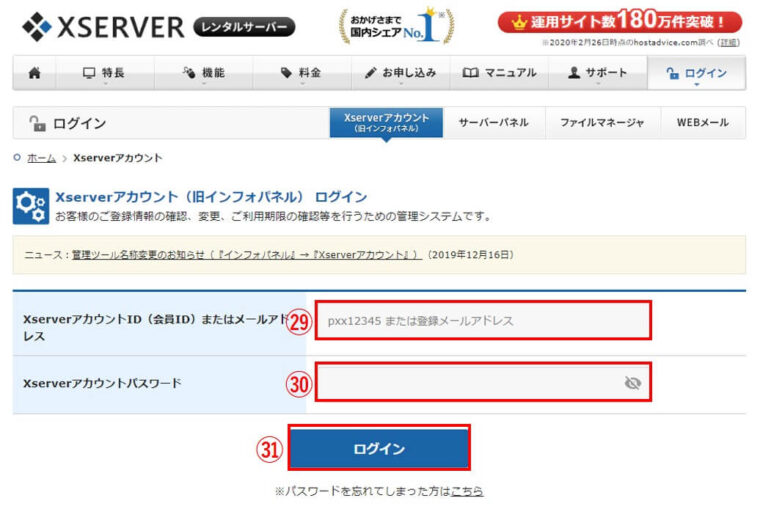Click the 国内シェアNo.1 badge
The width and height of the screenshot is (760, 520).
(396, 26)
